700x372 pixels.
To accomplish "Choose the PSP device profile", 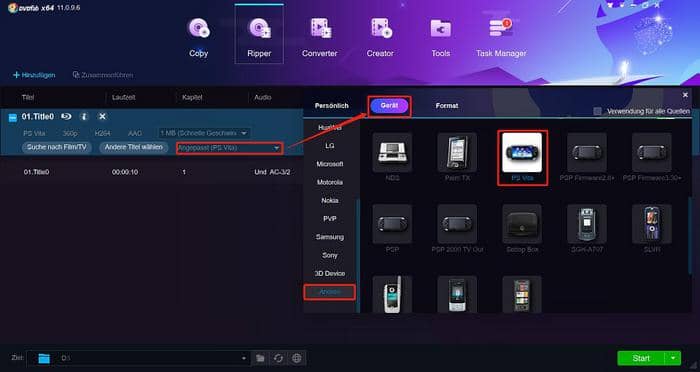I will 392,224.
